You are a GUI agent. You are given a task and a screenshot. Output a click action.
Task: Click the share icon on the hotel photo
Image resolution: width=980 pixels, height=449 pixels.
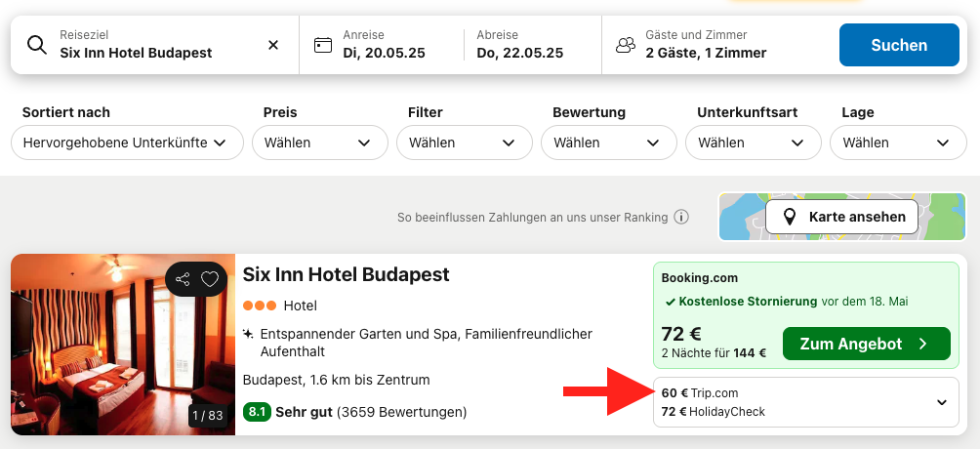point(183,279)
